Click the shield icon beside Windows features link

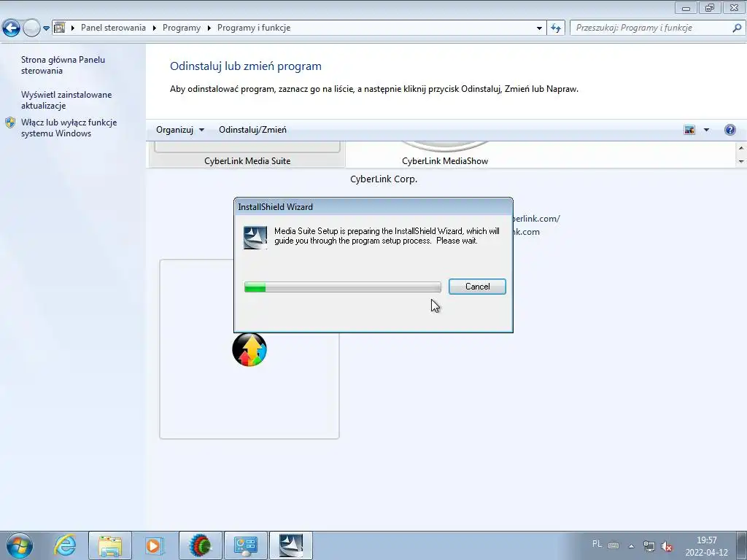coord(10,122)
